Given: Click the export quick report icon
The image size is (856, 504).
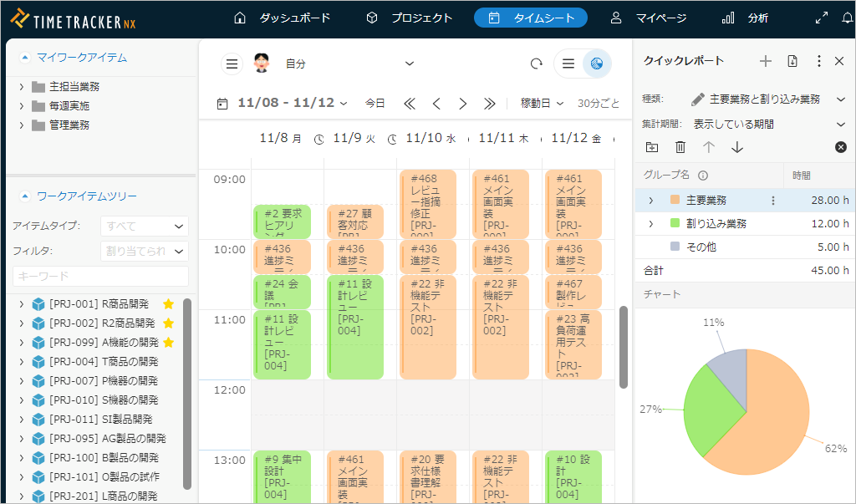Looking at the screenshot, I should coord(792,61).
